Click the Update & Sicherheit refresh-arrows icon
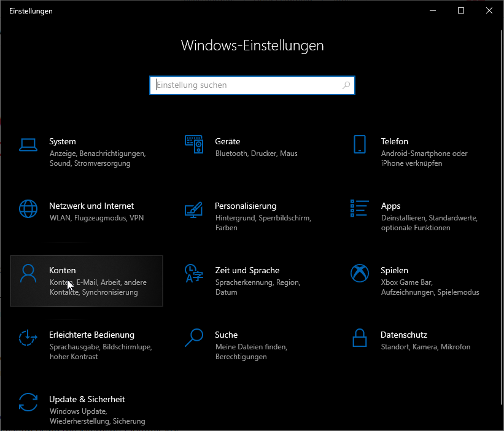 pos(28,402)
